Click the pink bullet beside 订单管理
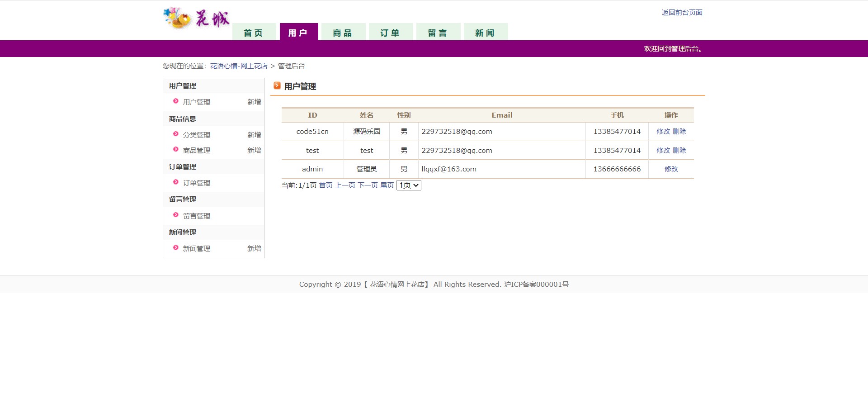 click(176, 182)
